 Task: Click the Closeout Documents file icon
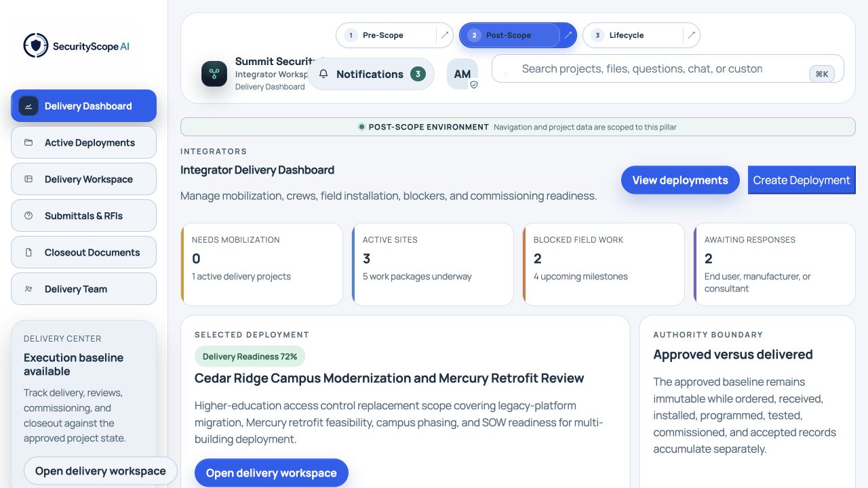[28, 252]
